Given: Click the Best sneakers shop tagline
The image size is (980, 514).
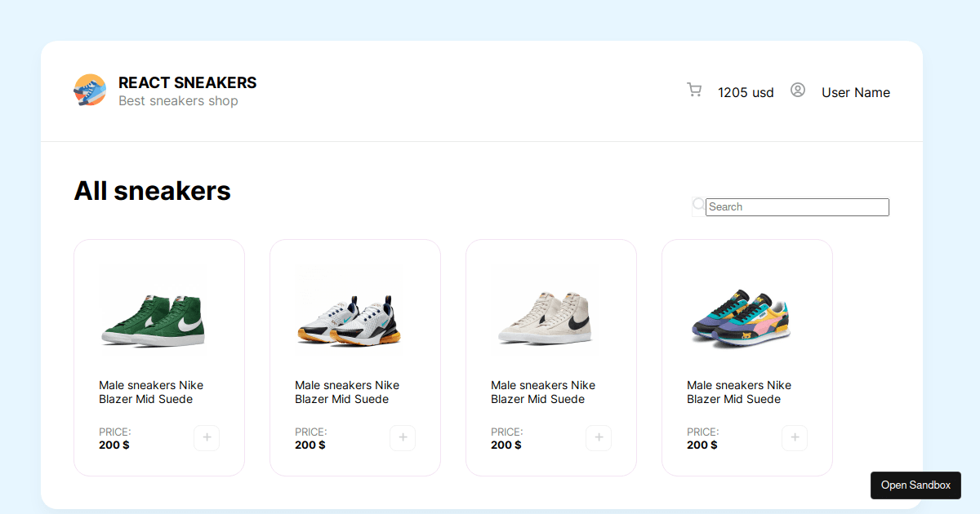Looking at the screenshot, I should tap(178, 100).
